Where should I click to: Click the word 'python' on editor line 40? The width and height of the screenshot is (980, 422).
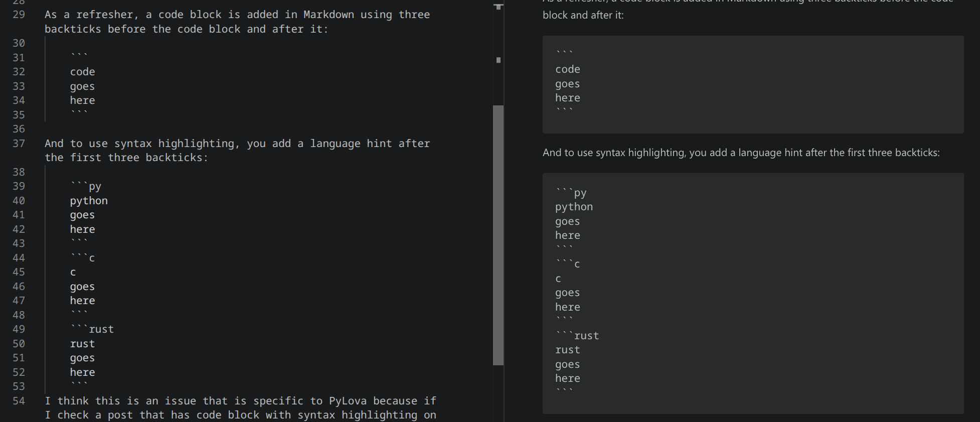[89, 201]
